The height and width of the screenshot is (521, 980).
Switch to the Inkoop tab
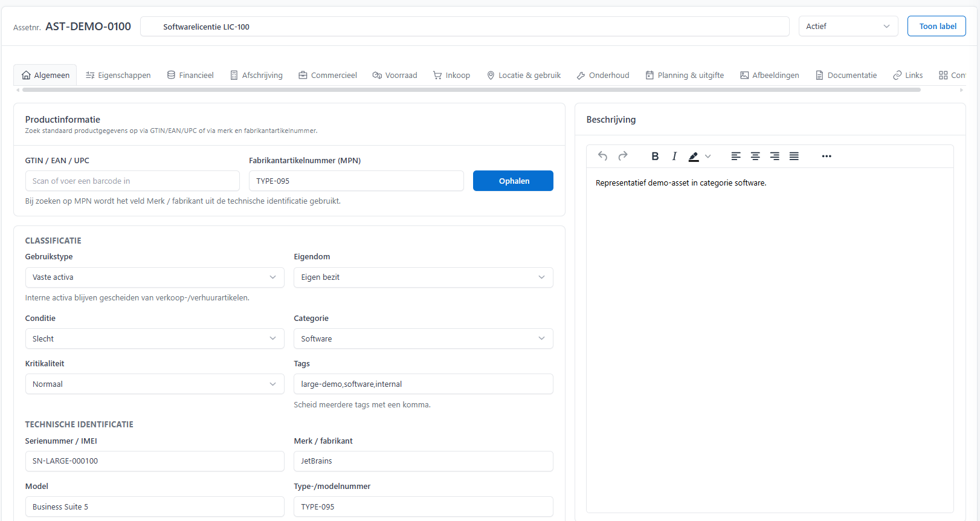pos(451,75)
